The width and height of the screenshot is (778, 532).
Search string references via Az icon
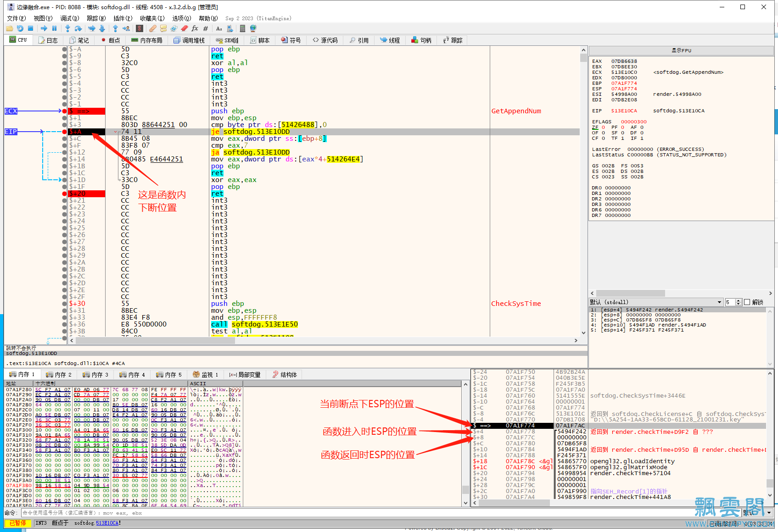tap(219, 28)
